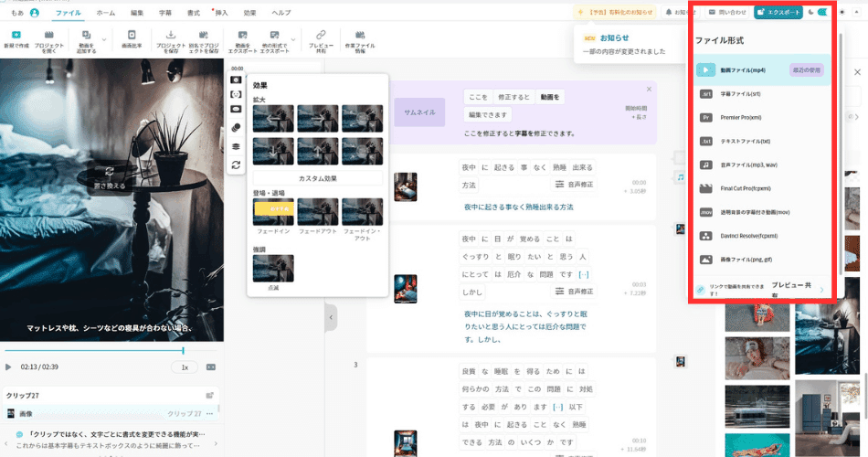The image size is (868, 457).
Task: Open the 編集 tab
Action: click(x=137, y=13)
